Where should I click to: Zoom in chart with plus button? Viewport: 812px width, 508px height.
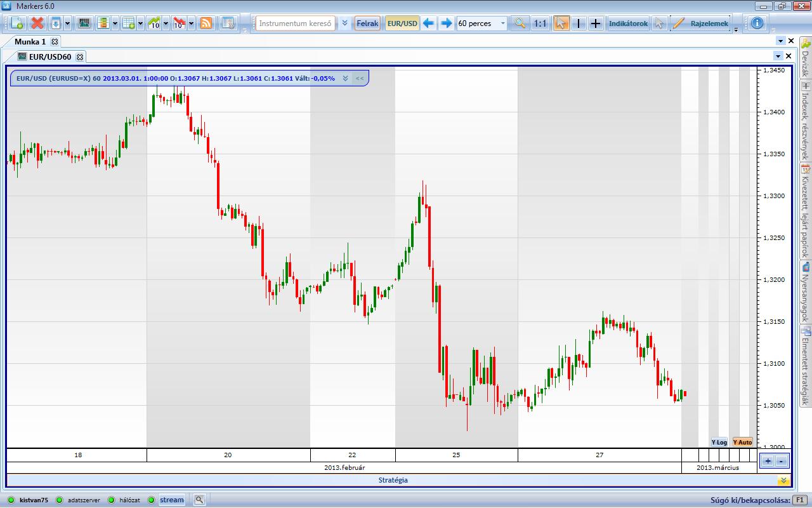point(768,462)
